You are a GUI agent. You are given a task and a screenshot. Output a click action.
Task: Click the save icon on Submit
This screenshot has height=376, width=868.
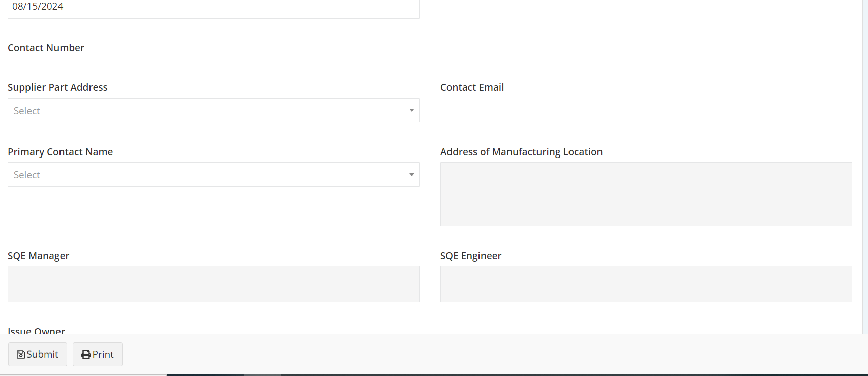click(x=21, y=355)
